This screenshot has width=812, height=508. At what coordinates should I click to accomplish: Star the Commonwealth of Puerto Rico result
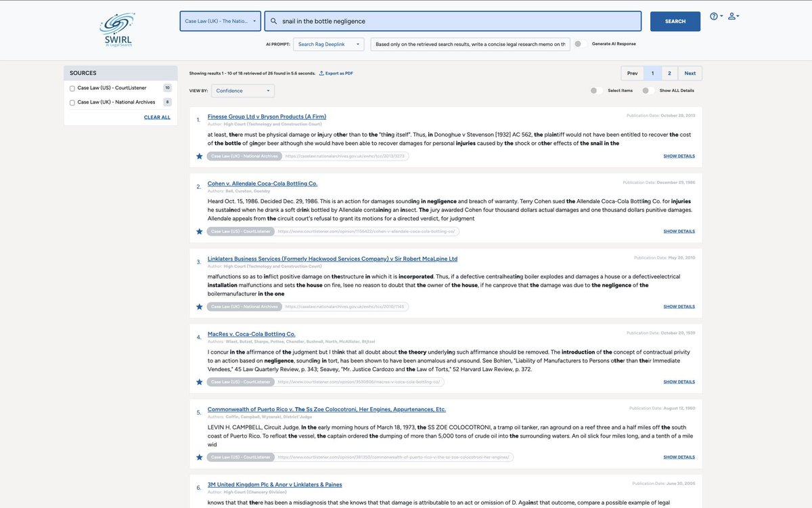[199, 457]
